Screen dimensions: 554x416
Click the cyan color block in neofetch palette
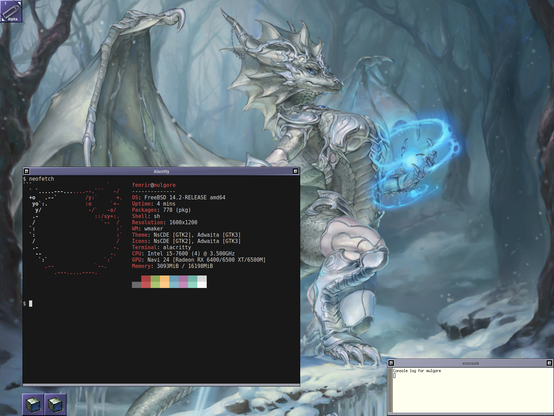(193, 282)
